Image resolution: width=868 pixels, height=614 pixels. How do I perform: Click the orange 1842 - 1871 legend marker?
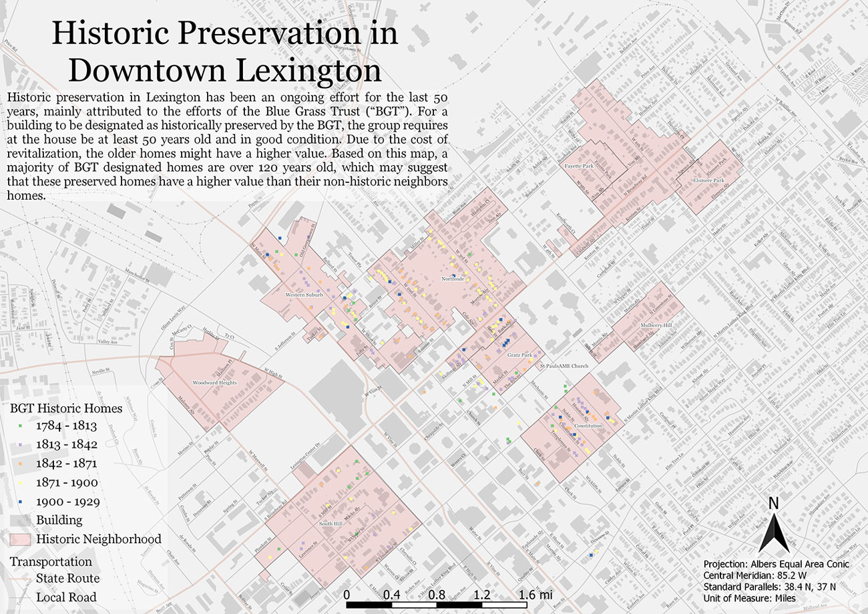tap(21, 463)
